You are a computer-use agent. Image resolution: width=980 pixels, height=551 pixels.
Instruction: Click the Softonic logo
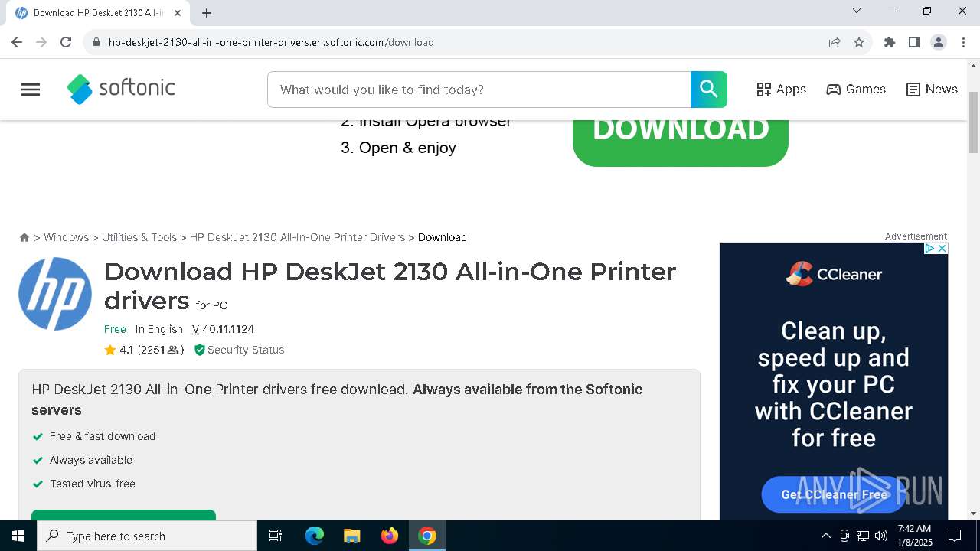121,89
